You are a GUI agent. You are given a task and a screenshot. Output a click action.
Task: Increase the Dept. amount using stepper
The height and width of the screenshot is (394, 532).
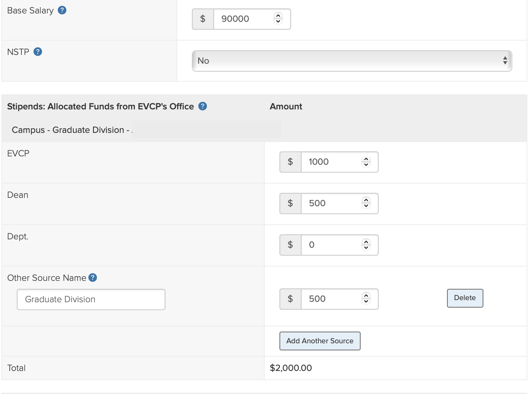pos(366,242)
